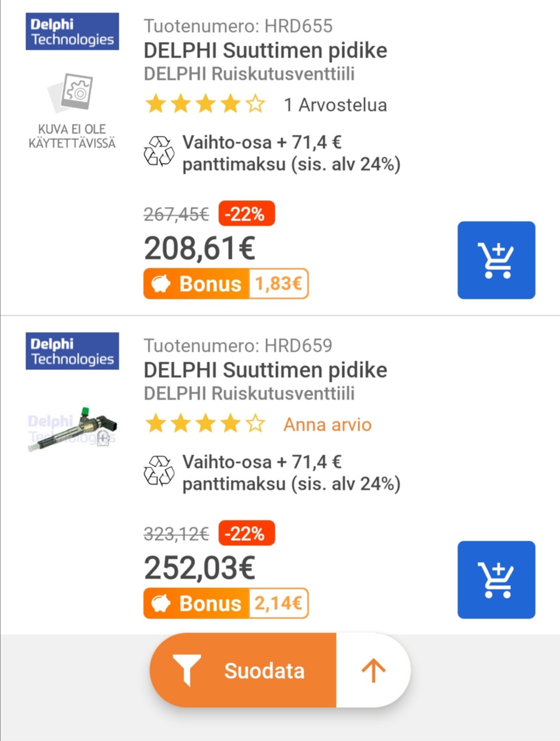Open the Suodata filter button
The image size is (560, 741).
point(243,670)
